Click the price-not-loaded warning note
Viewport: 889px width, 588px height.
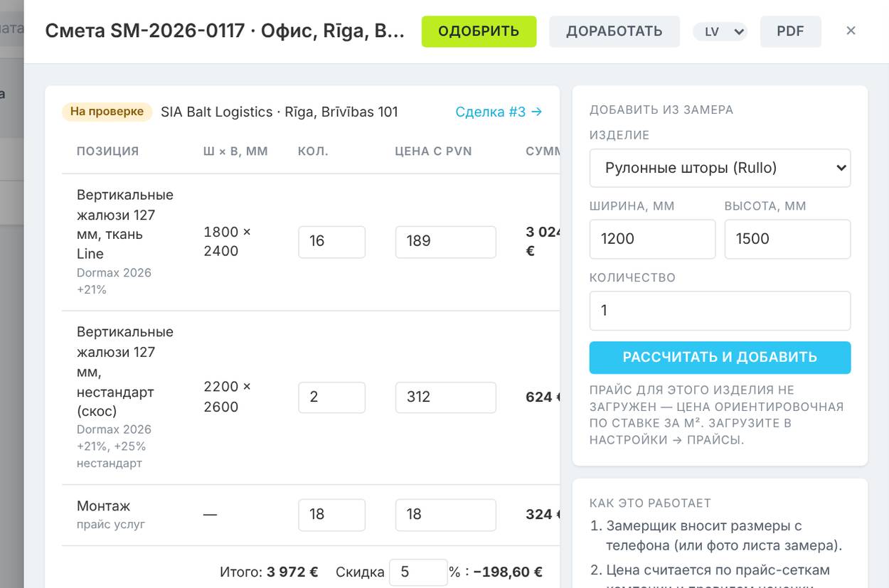[717, 415]
